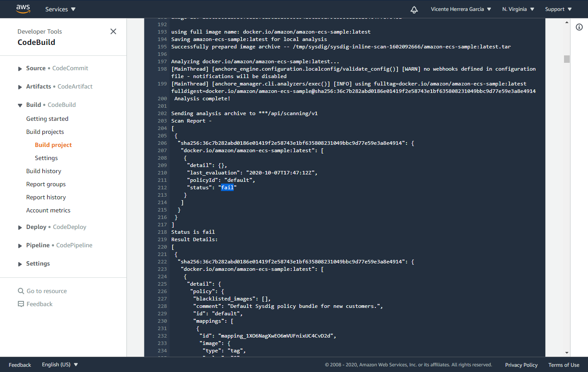Viewport: 588px width, 372px height.
Task: Open the Build projects list
Action: [x=45, y=132]
